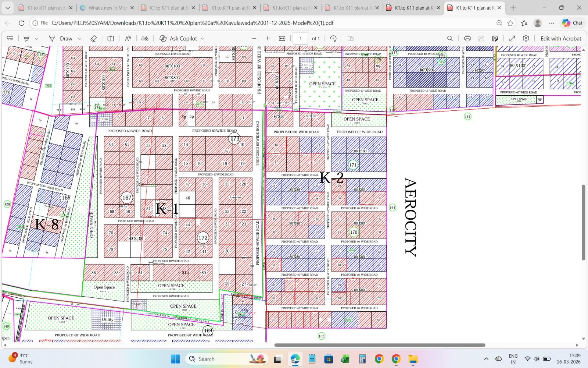588x368 pixels.
Task: Click the circled survey number 169
Action: [x=208, y=330]
